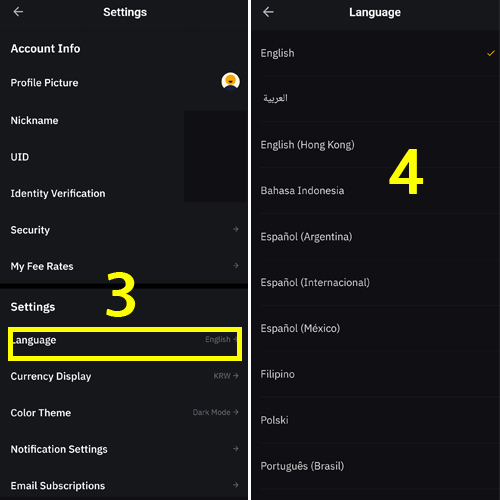The width and height of the screenshot is (500, 500).
Task: Tap the My Fee Rates arrow
Action: pyautogui.click(x=236, y=266)
